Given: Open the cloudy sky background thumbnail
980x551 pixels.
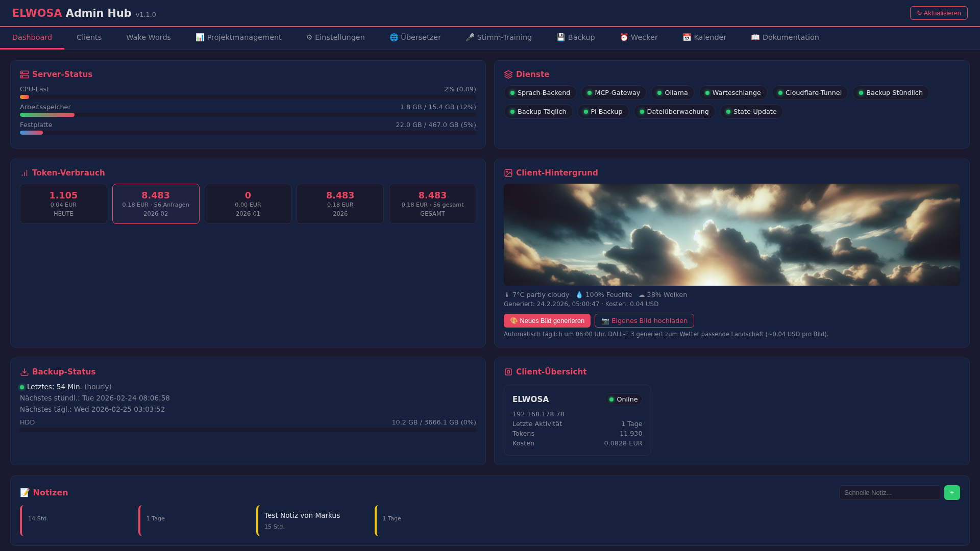Looking at the screenshot, I should [x=731, y=235].
